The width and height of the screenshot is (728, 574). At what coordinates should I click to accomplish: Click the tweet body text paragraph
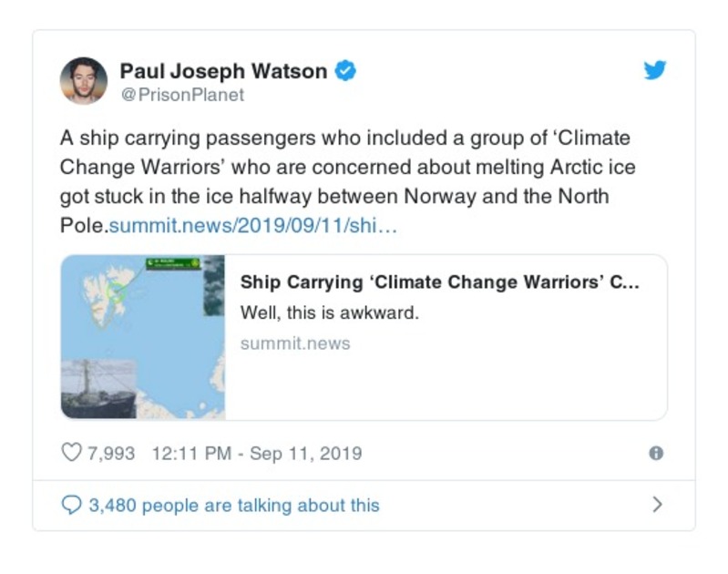click(x=346, y=181)
